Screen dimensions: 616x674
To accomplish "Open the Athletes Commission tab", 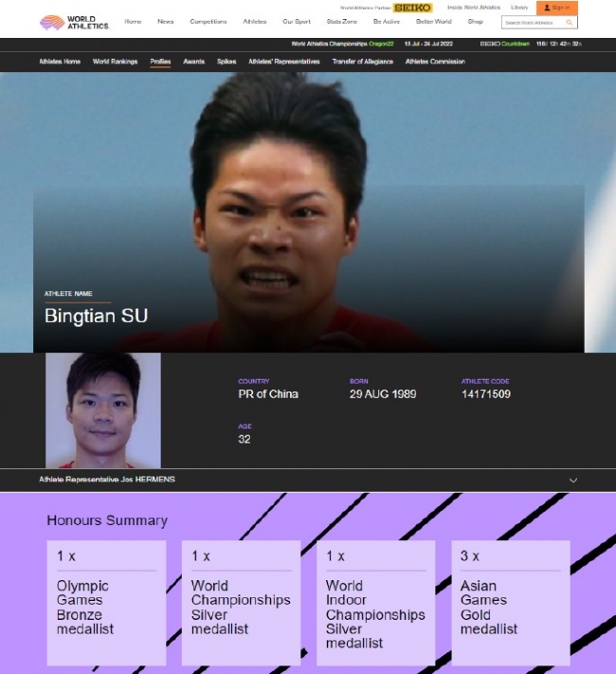I will click(x=435, y=62).
